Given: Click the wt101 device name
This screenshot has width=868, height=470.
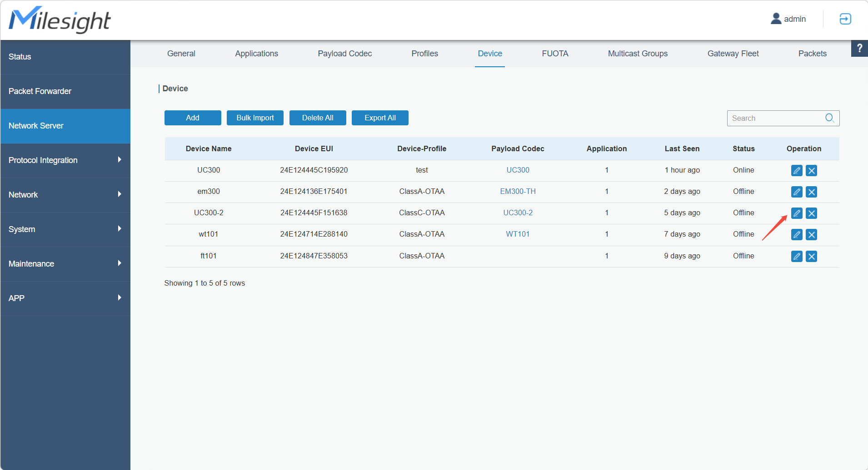Looking at the screenshot, I should pos(209,234).
